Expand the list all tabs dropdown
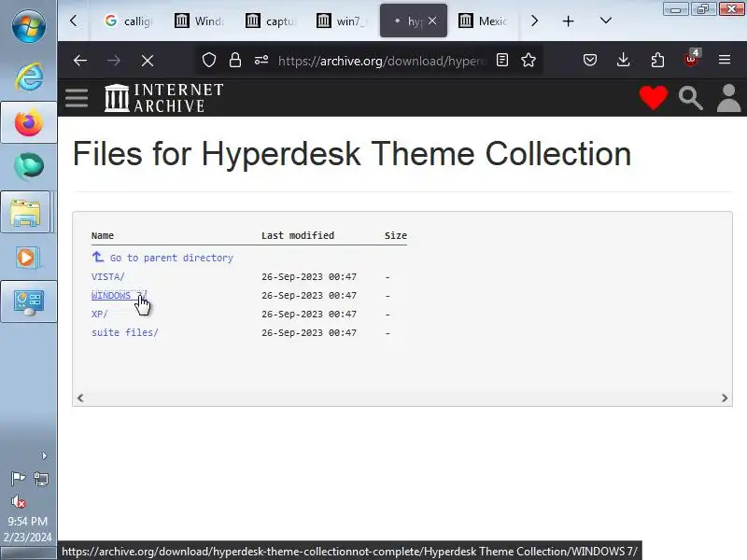The width and height of the screenshot is (747, 560). coord(605,21)
